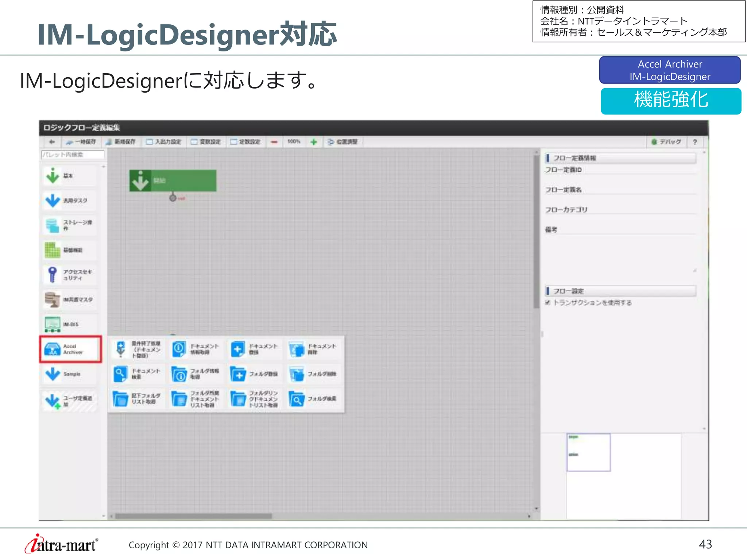Select the フォルダ削除 task icon
Viewport: 747px width, 560px height.
297,374
